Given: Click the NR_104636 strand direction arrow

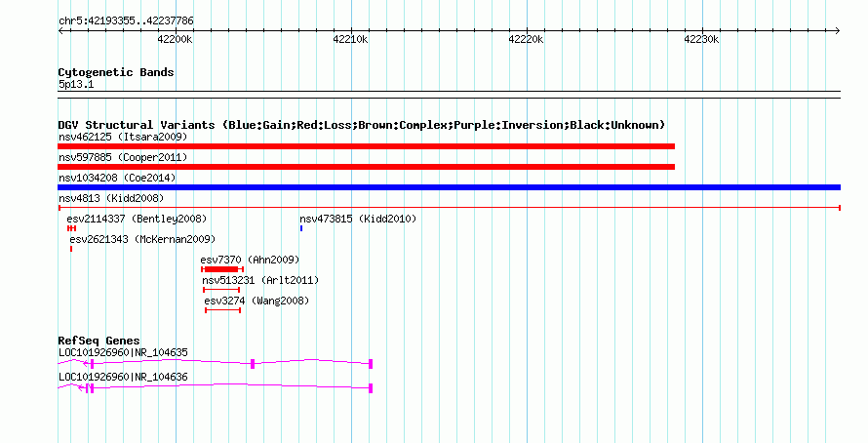Looking at the screenshot, I should (x=81, y=388).
